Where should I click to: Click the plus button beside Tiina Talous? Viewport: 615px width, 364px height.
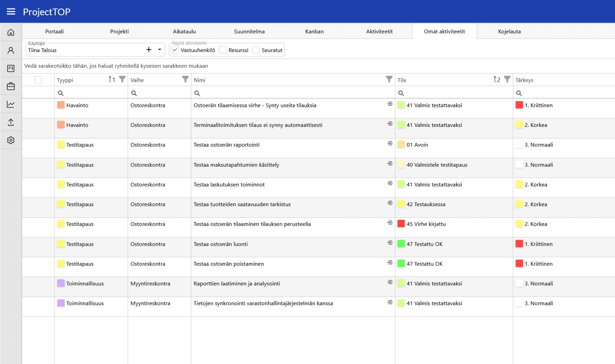pos(149,50)
